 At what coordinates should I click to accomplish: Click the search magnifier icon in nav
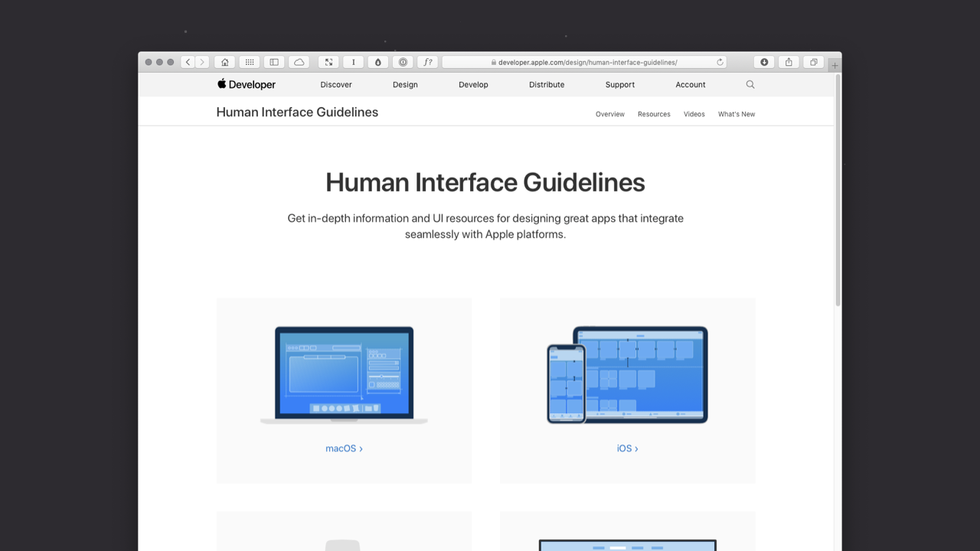tap(750, 84)
